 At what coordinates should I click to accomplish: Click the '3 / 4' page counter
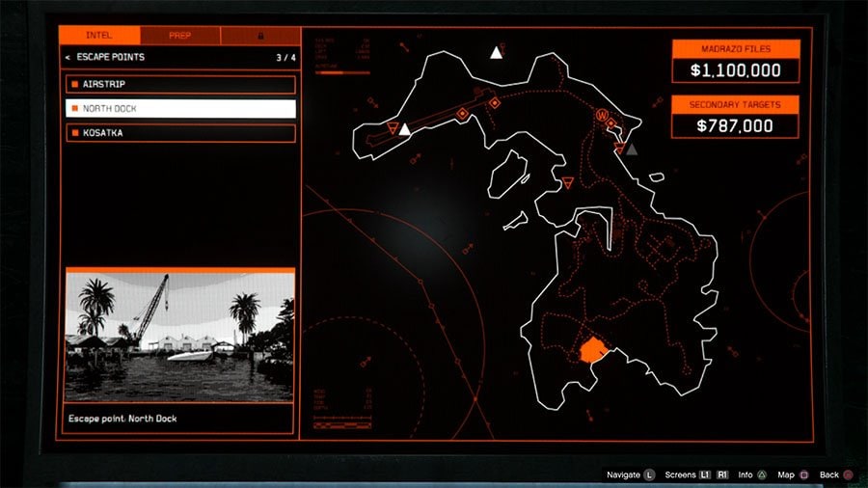(x=285, y=58)
